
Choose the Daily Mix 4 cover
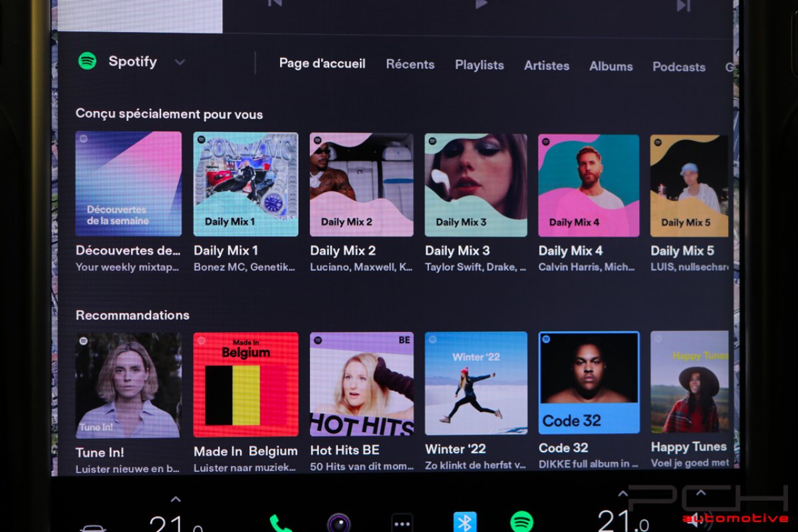tap(589, 186)
